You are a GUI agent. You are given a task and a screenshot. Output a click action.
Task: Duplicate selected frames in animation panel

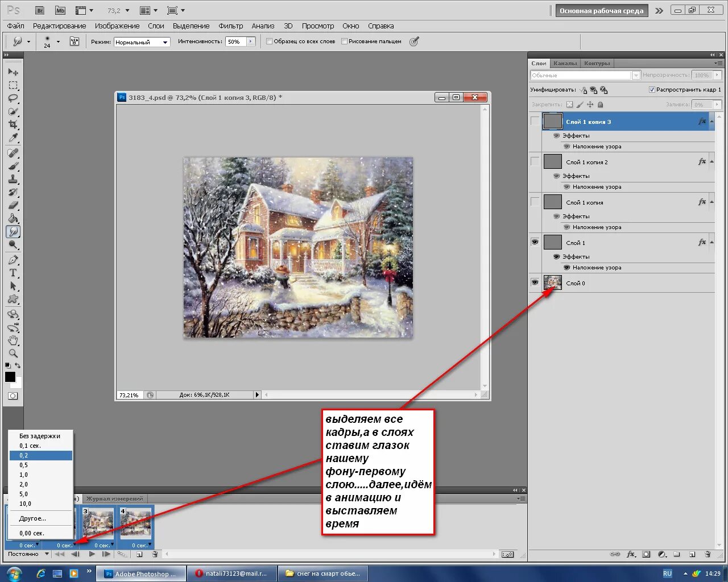(139, 554)
